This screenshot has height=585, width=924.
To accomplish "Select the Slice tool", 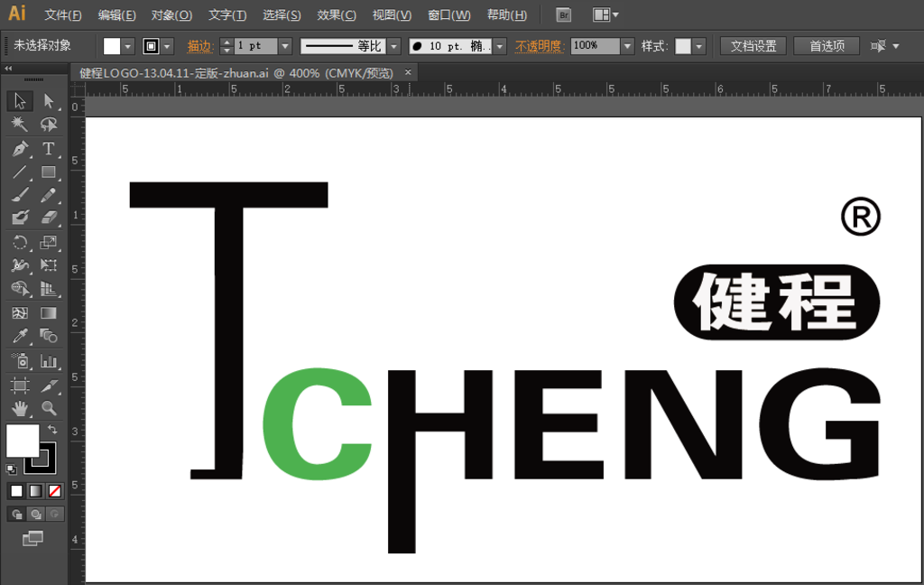I will pyautogui.click(x=49, y=385).
